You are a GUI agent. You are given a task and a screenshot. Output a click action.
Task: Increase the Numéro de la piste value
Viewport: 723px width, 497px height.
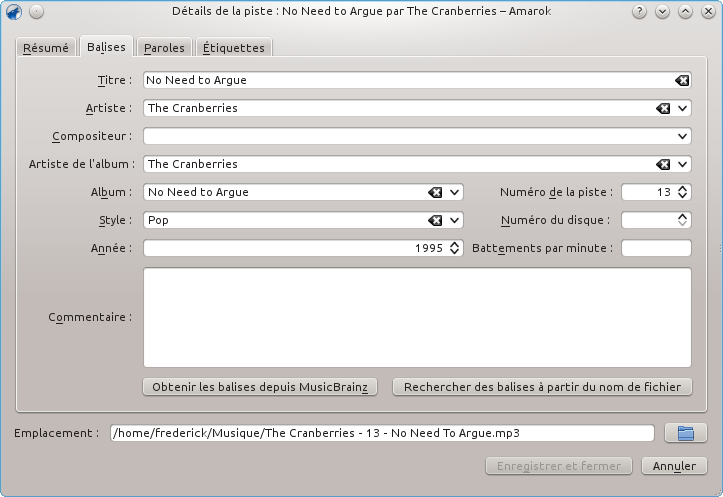[x=682, y=188]
